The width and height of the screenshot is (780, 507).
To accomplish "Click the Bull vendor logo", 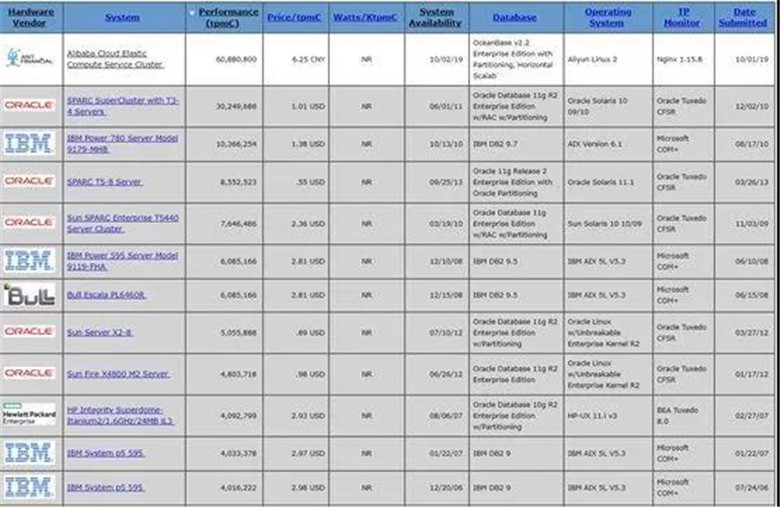I will pos(29,295).
